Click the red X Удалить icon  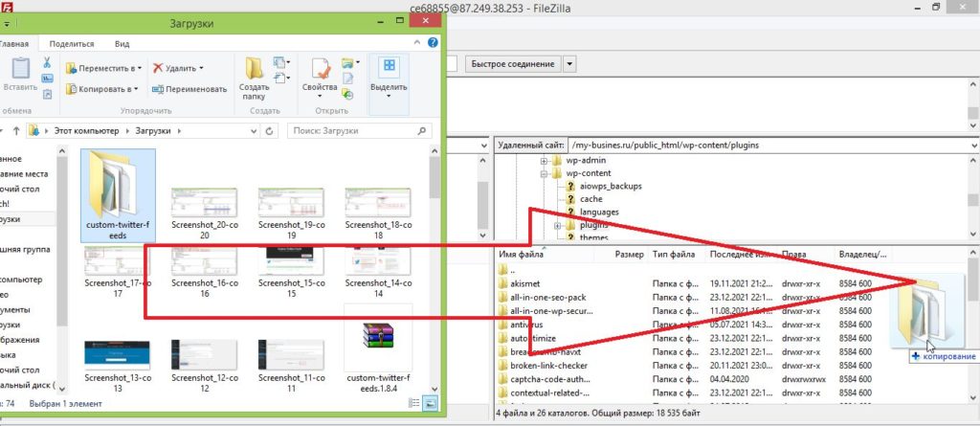pyautogui.click(x=158, y=68)
